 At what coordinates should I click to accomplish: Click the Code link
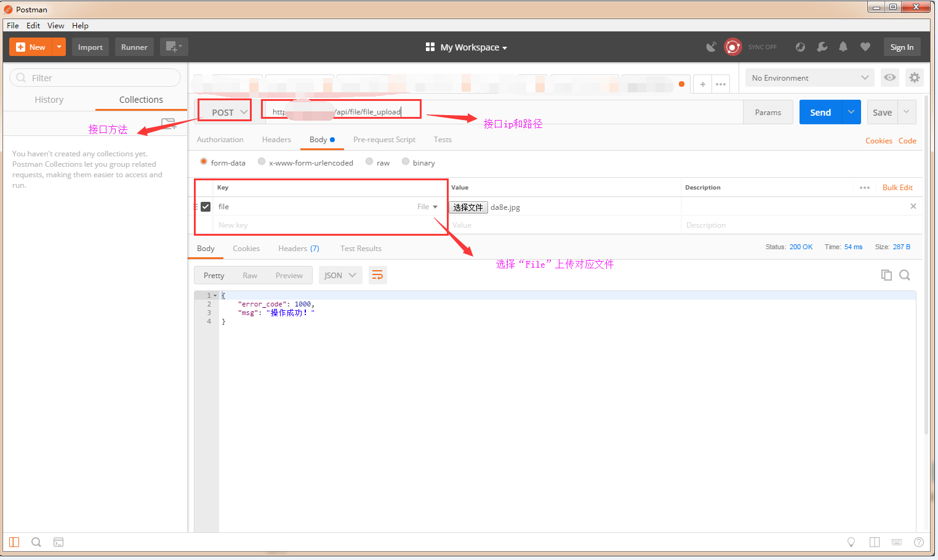[x=907, y=141]
